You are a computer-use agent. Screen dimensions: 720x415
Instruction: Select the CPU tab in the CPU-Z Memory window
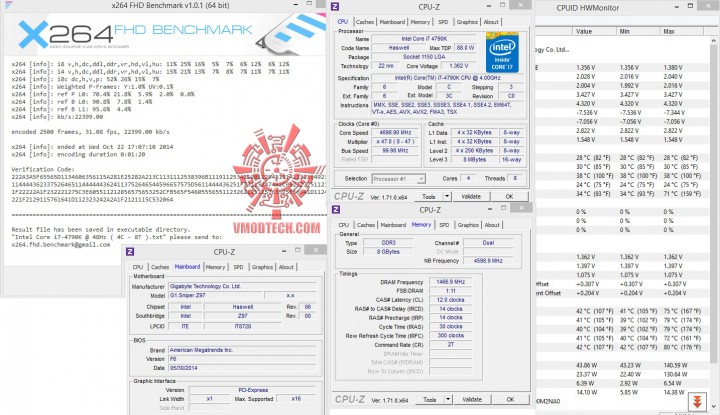coord(344,225)
